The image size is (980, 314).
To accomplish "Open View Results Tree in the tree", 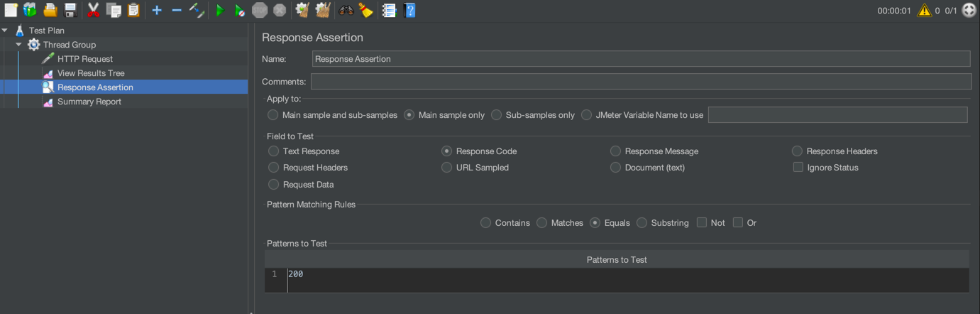I will point(91,73).
